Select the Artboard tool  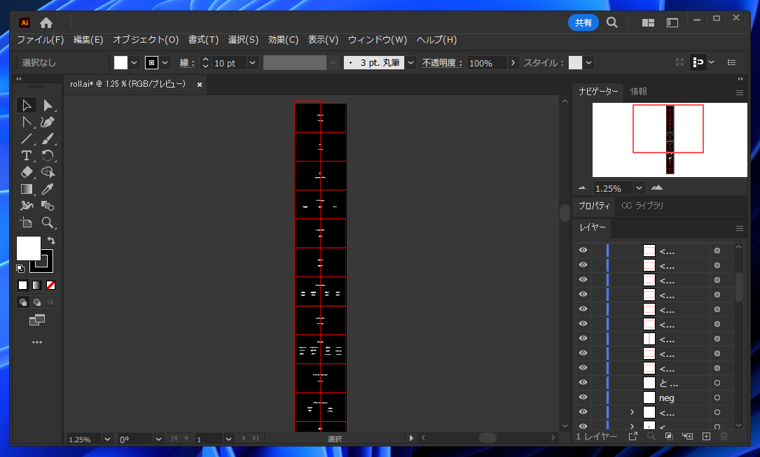tap(27, 222)
